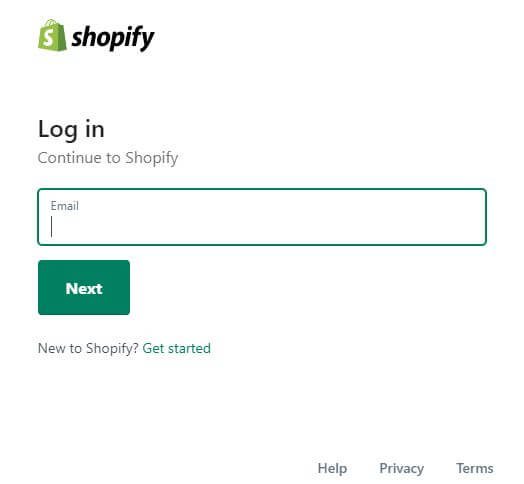Click the white Next text on the button
The width and height of the screenshot is (524, 484).
pos(84,288)
